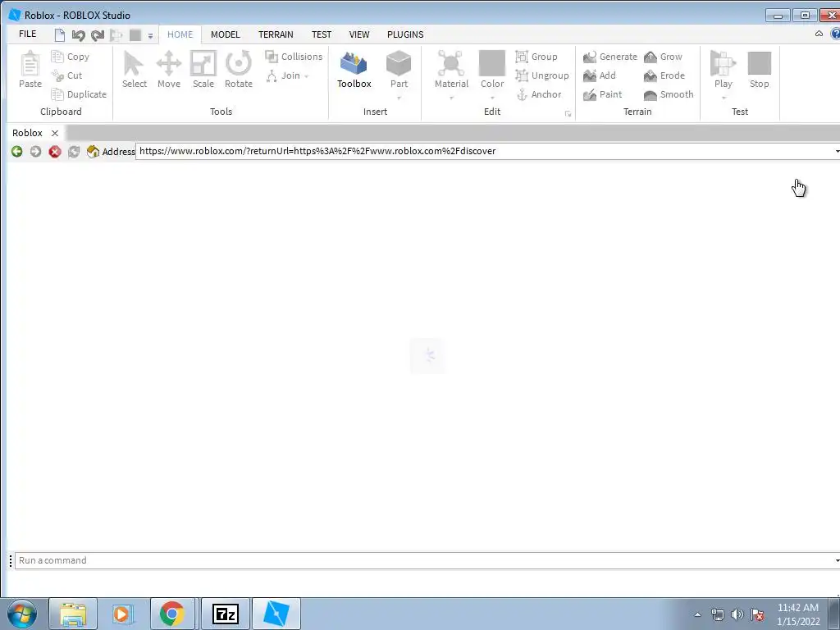Open Windows Start menu
This screenshot has height=630, width=840.
22,614
